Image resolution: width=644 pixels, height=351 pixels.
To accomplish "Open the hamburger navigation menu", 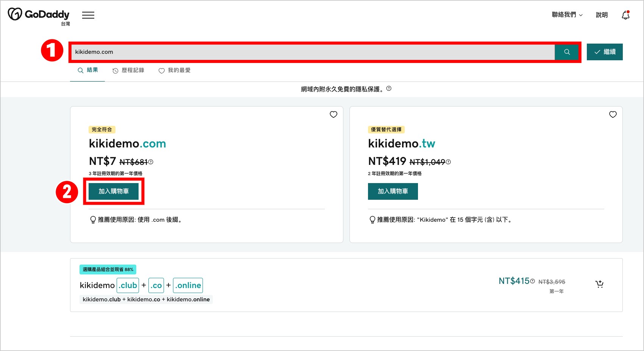I will [x=88, y=15].
